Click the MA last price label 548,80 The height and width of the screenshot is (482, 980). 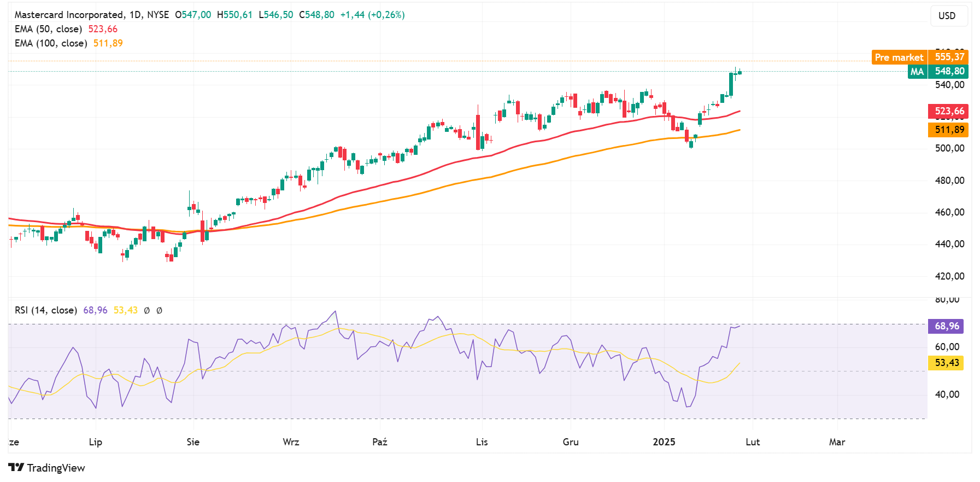point(938,71)
